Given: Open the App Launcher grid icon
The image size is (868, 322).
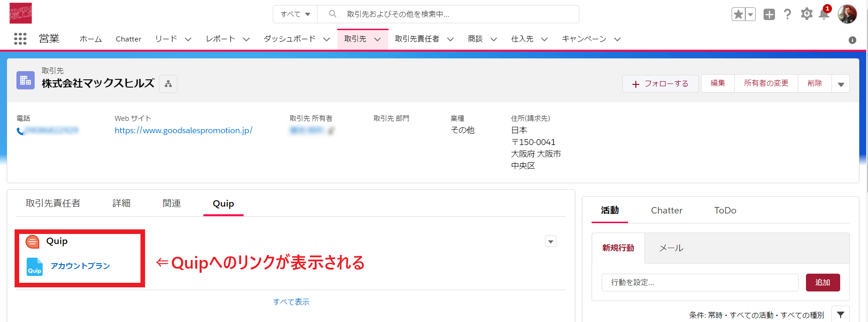Looking at the screenshot, I should coord(20,39).
